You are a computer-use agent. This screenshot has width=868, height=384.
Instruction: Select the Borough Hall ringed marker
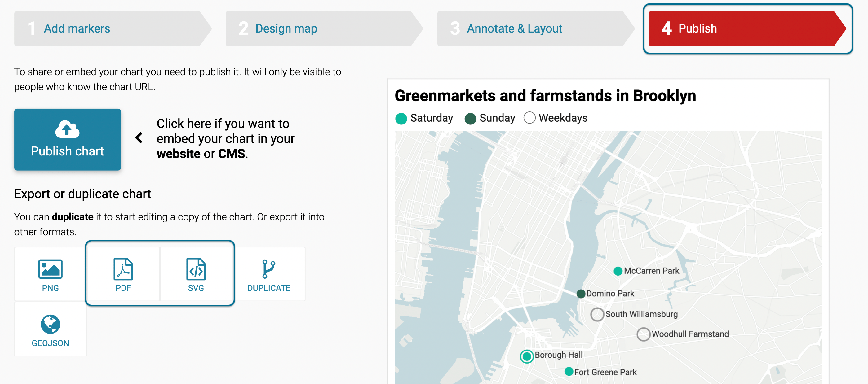[x=527, y=356]
